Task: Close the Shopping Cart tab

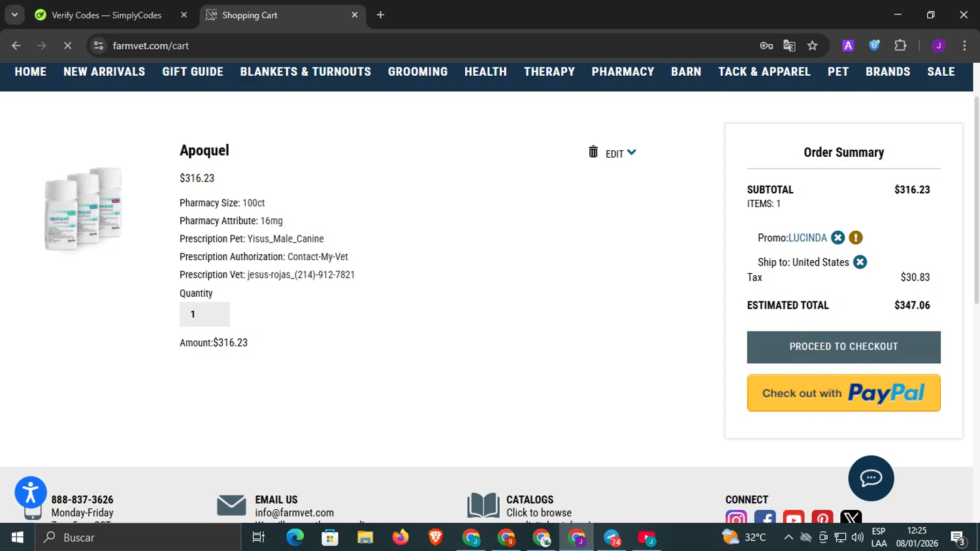Action: [x=355, y=15]
